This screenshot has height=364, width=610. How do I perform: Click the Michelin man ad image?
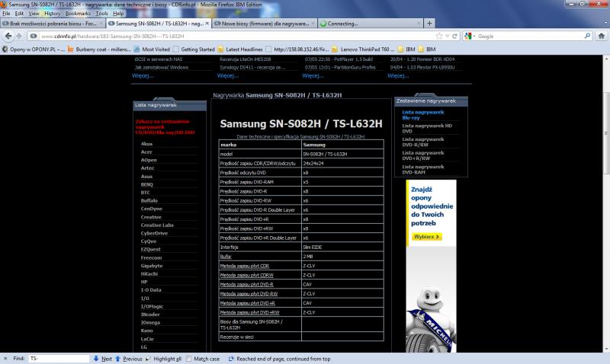click(431, 318)
